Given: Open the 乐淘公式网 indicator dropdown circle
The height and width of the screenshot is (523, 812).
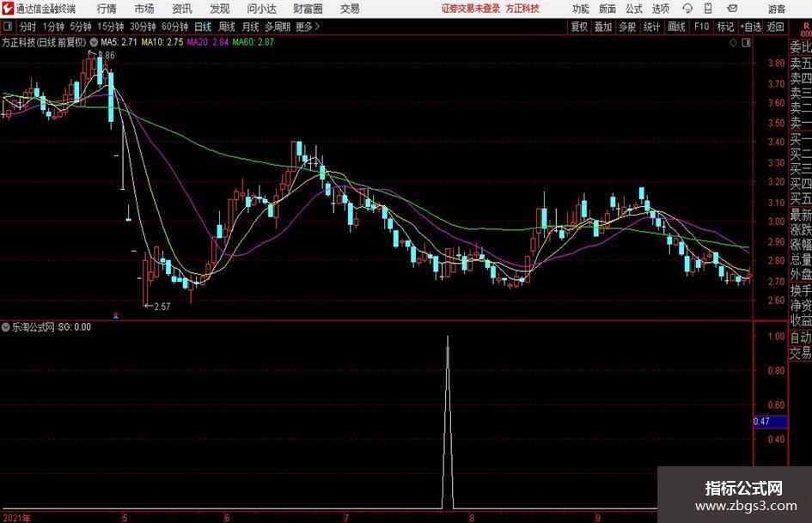Looking at the screenshot, I should point(6,327).
